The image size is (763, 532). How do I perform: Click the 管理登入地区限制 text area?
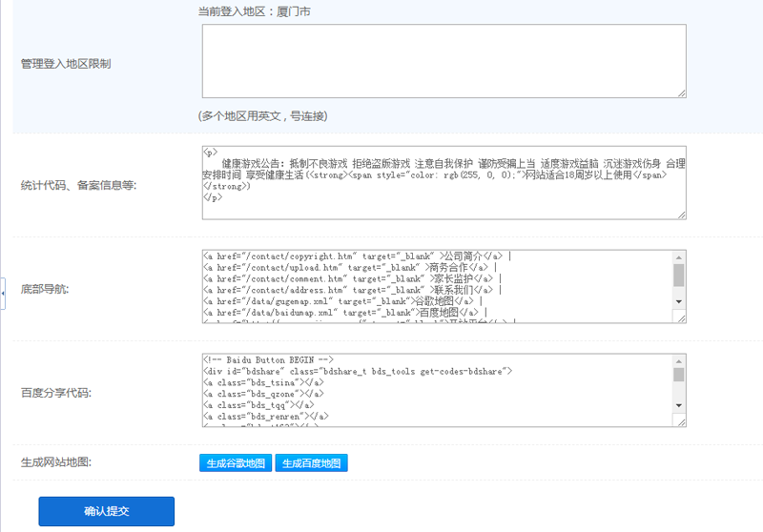tap(443, 61)
